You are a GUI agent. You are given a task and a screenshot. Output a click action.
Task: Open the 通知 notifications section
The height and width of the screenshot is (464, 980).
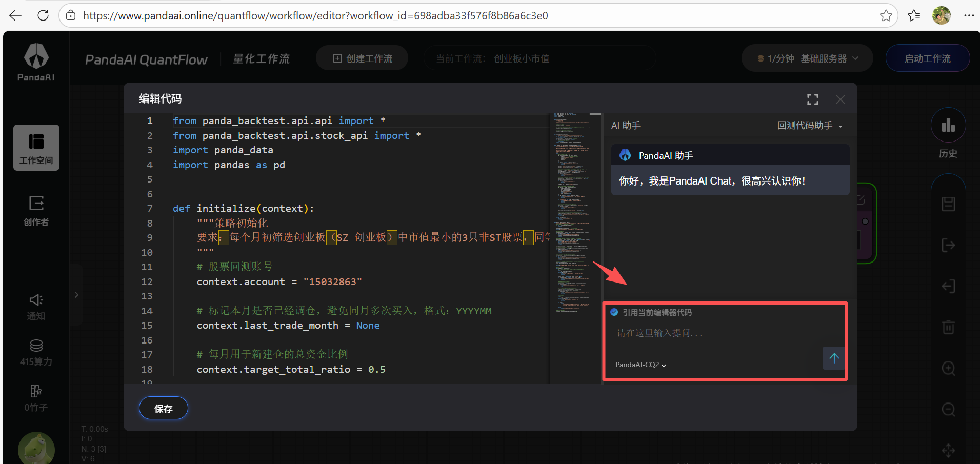(x=36, y=307)
